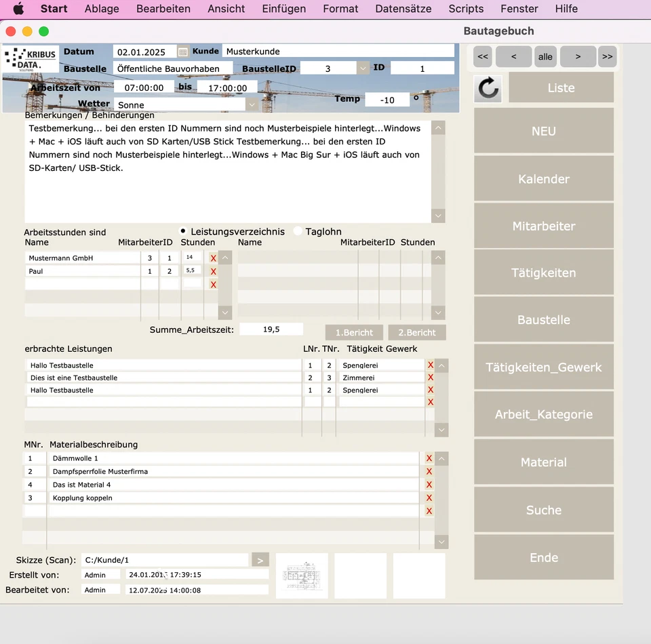Open the Fenster menu
The height and width of the screenshot is (644, 651).
click(519, 9)
